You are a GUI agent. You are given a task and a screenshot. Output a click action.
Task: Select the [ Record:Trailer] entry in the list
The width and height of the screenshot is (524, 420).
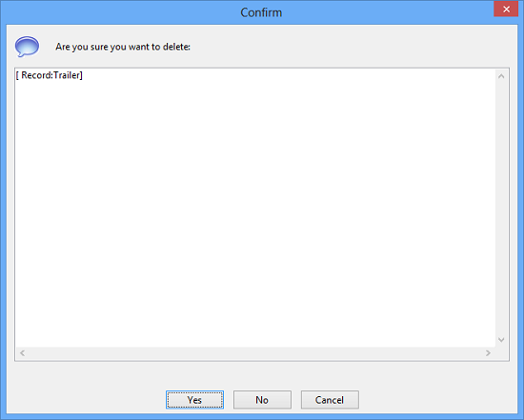point(50,75)
